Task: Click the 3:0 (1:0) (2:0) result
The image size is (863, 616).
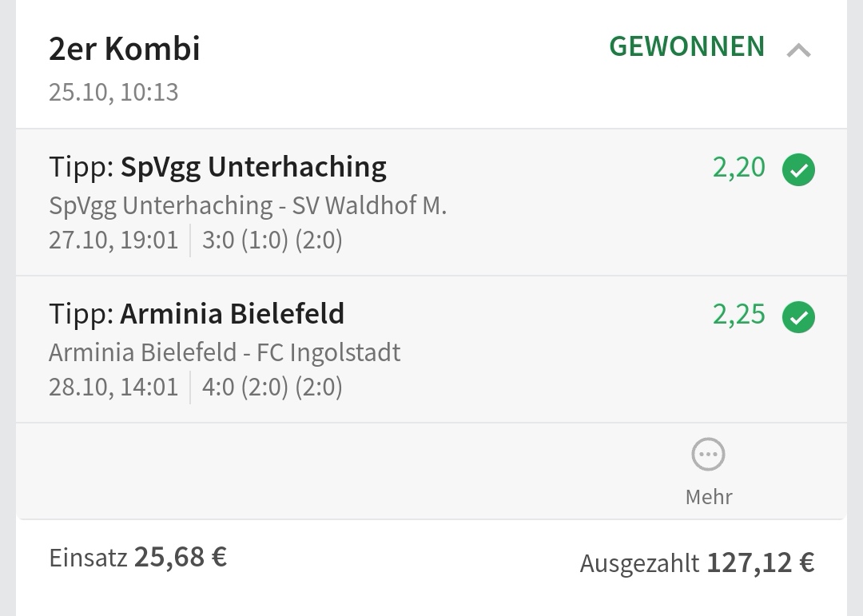Action: click(x=272, y=240)
